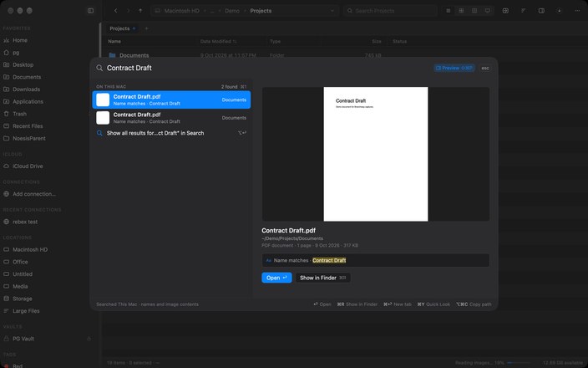Open Applications in the sidebar
The width and height of the screenshot is (588, 368).
coord(28,101)
